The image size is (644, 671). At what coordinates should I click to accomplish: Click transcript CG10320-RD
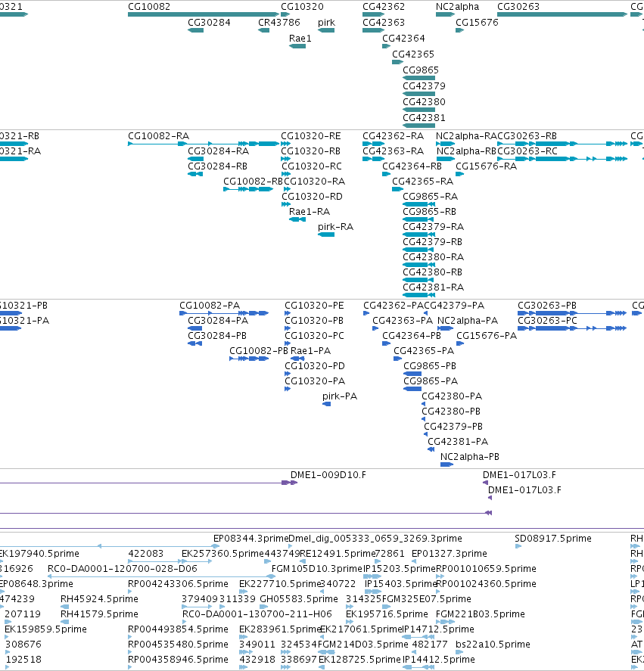click(x=312, y=197)
